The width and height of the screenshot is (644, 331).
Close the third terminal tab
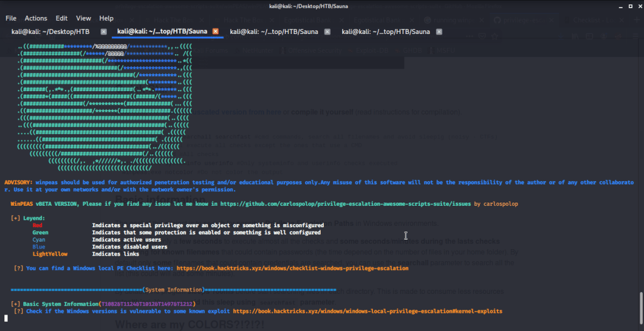pos(327,31)
